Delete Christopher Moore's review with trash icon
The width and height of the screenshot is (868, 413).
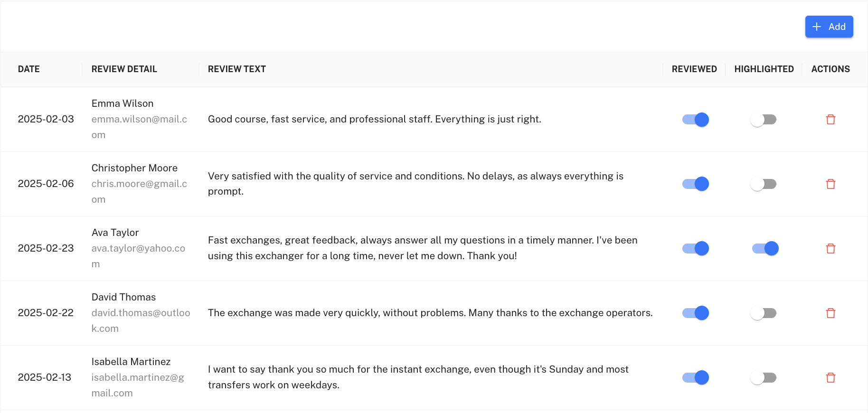click(830, 184)
